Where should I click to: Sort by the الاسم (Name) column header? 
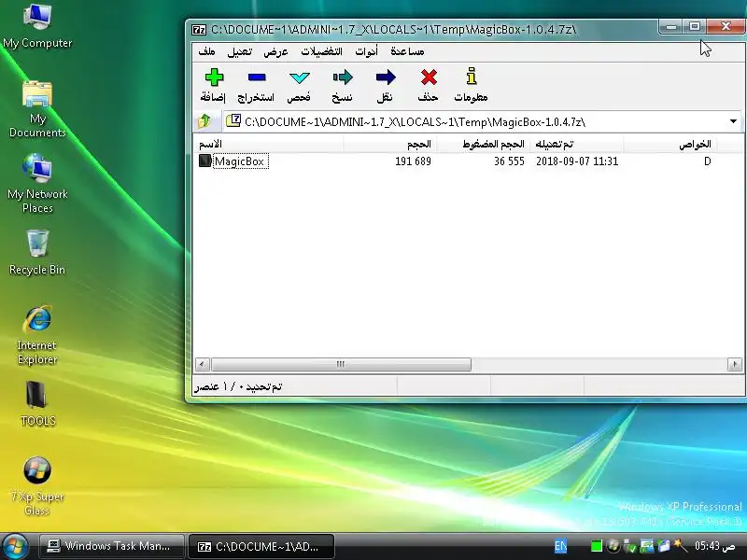pyautogui.click(x=268, y=144)
